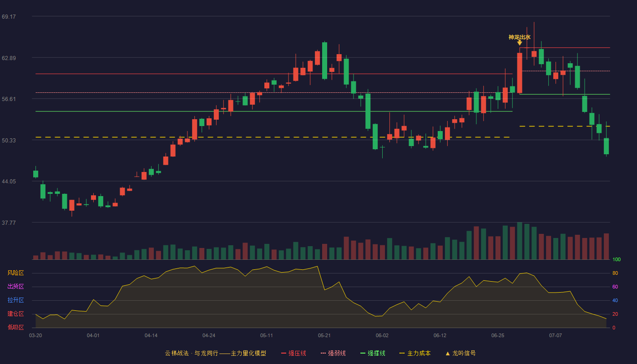Click the 05-21 date label
The height and width of the screenshot is (364, 637).
coord(324,335)
